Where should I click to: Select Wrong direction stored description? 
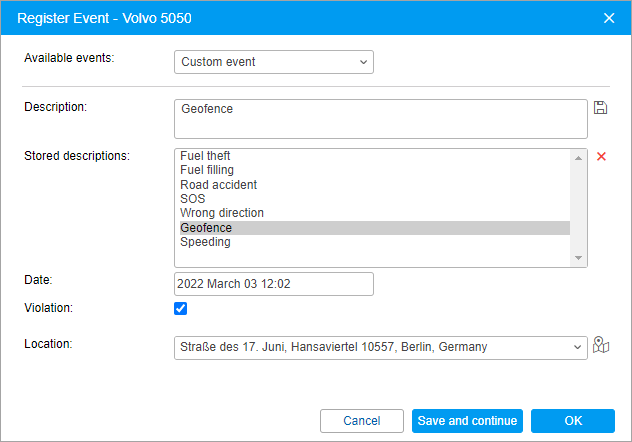pyautogui.click(x=374, y=213)
